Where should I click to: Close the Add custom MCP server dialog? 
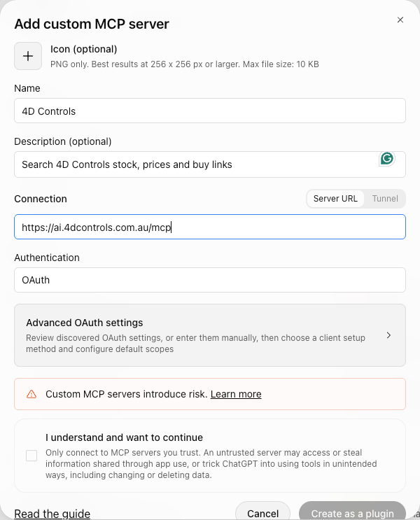click(400, 20)
